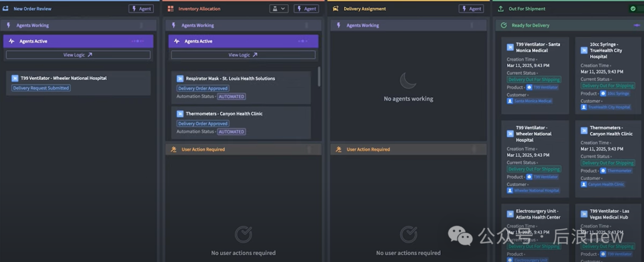Select Delivery Order Approved tag on Thermometers
644x262 pixels.
point(203,124)
